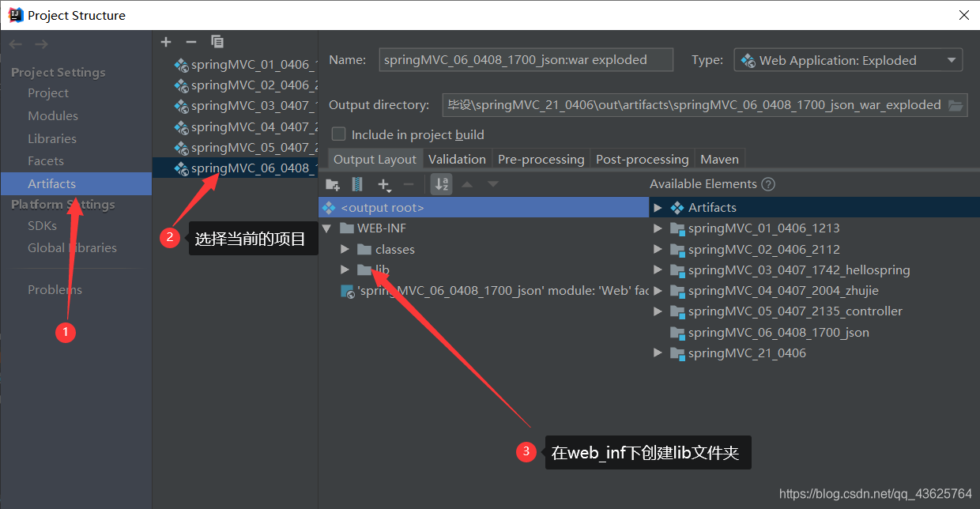
Task: Switch to Validation tab
Action: 457,159
